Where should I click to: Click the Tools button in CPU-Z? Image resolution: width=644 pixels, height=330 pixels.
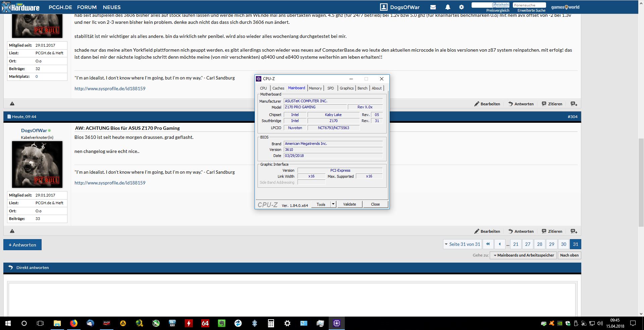point(321,204)
